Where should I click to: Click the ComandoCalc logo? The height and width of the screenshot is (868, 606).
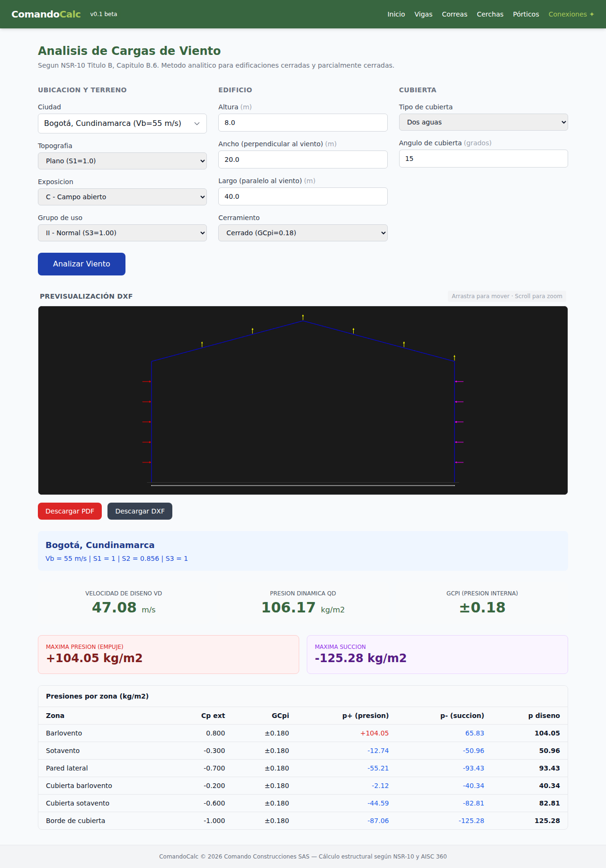pyautogui.click(x=46, y=14)
